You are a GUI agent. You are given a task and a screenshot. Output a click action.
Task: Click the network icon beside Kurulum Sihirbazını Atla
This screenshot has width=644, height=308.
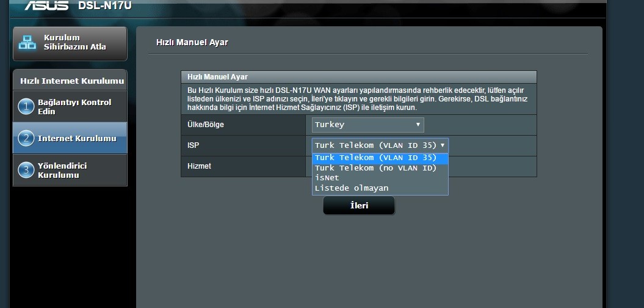pos(27,42)
